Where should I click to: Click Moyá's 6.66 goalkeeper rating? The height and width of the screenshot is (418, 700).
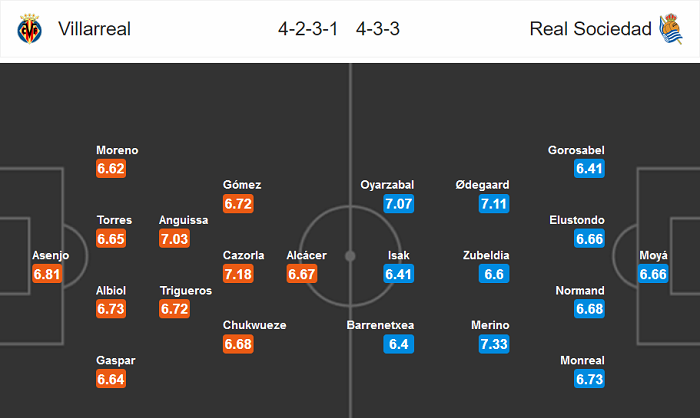coord(653,273)
